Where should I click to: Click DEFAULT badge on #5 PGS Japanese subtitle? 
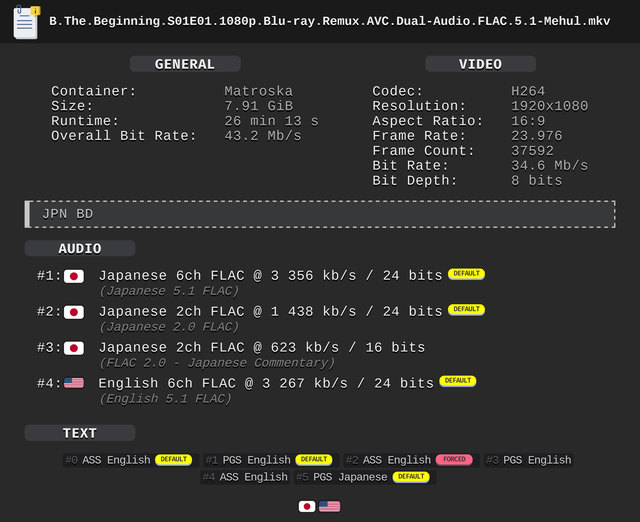click(x=411, y=476)
